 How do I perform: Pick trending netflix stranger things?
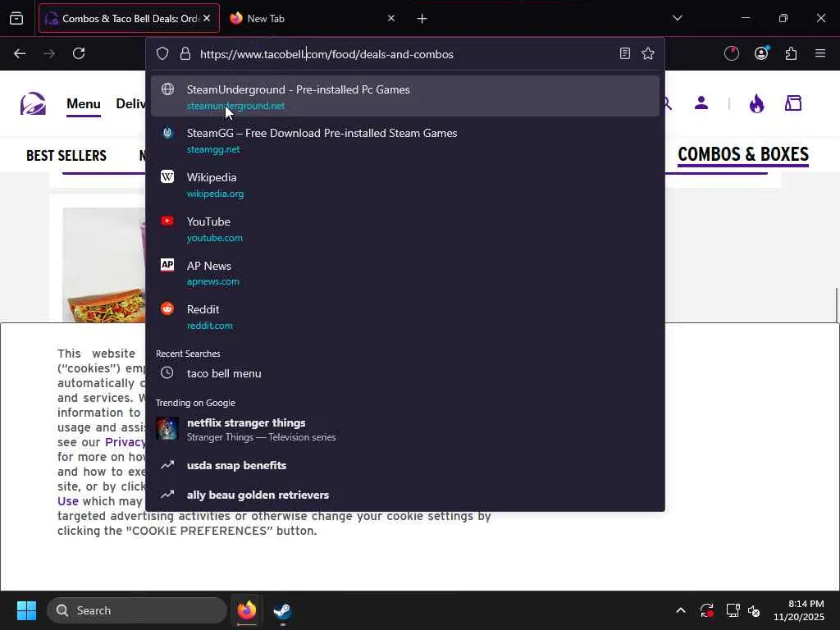click(x=405, y=429)
